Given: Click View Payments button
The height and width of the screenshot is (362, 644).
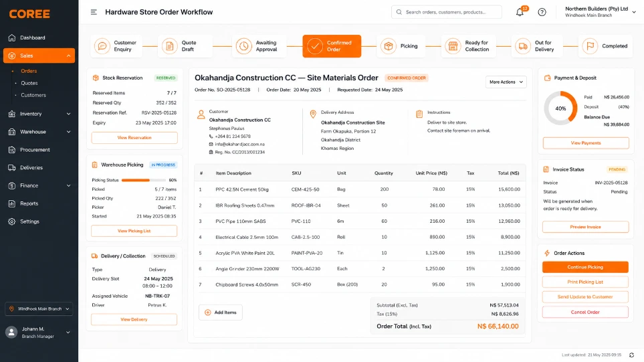Looking at the screenshot, I should click(586, 143).
